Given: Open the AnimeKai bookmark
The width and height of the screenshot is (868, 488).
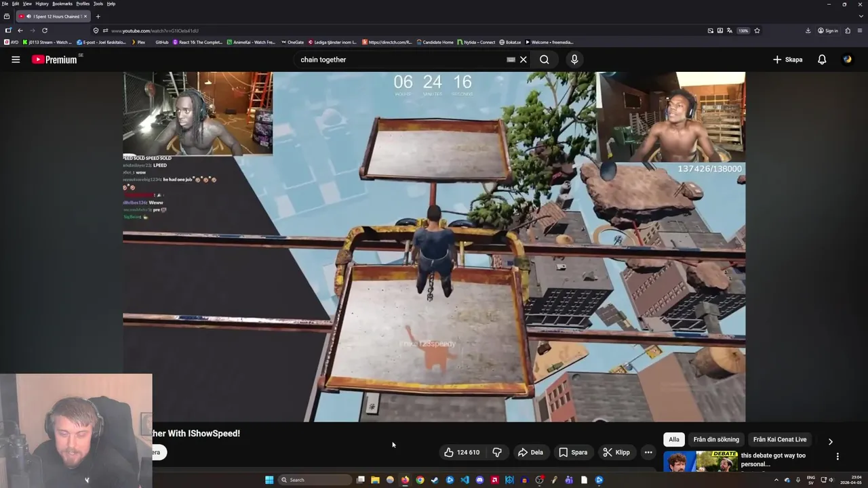Looking at the screenshot, I should pyautogui.click(x=251, y=42).
